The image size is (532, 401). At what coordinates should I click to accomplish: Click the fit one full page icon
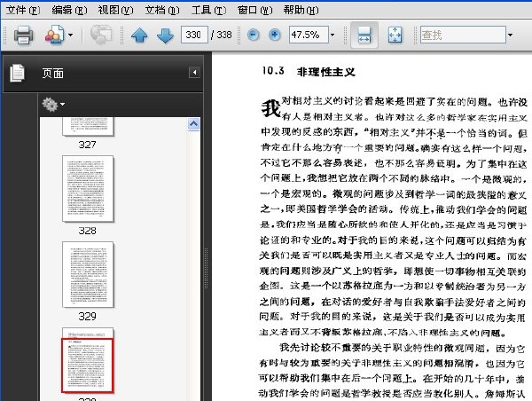pyautogui.click(x=395, y=35)
